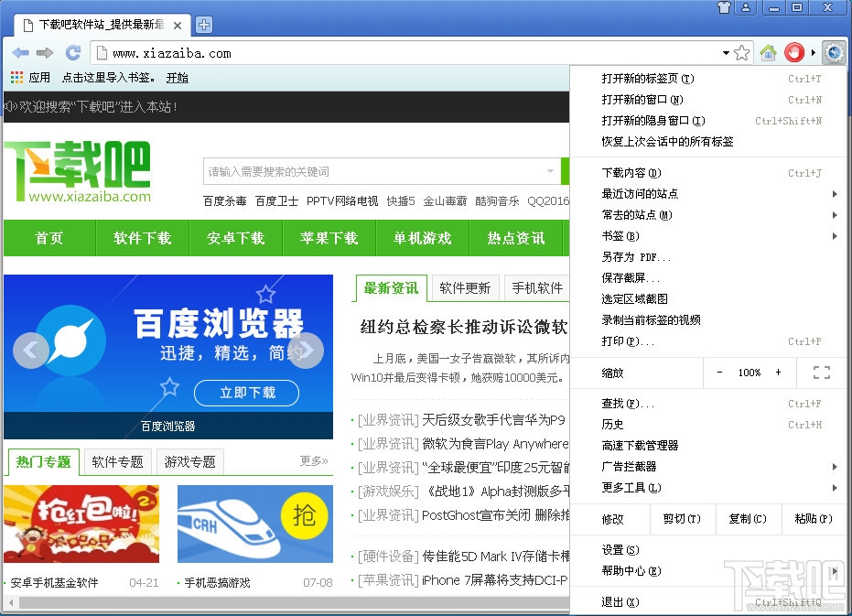852x616 pixels.
Task: Increase zoom with plus button
Action: click(778, 373)
